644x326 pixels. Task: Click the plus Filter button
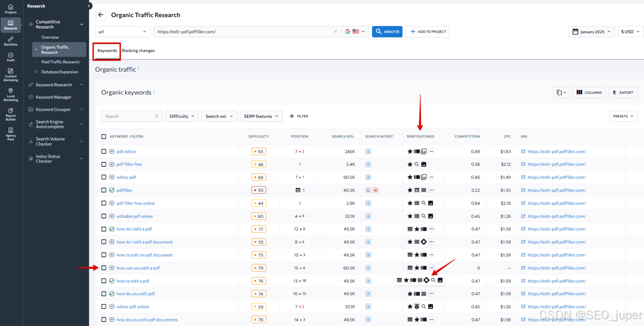(x=299, y=116)
